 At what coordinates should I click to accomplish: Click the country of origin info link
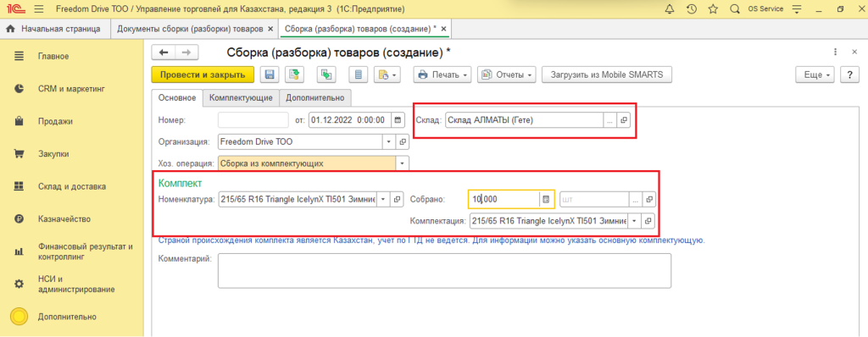coord(431,241)
